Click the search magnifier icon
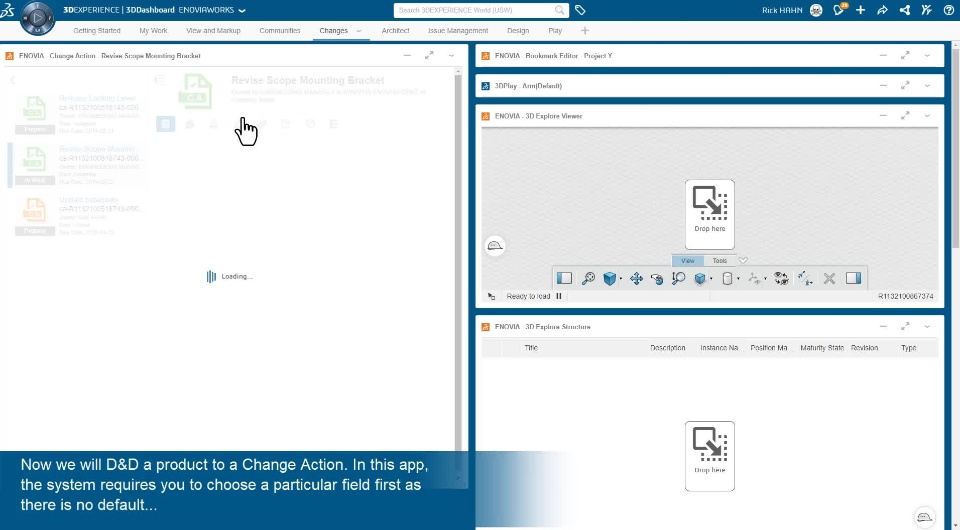The image size is (960, 530). click(560, 10)
